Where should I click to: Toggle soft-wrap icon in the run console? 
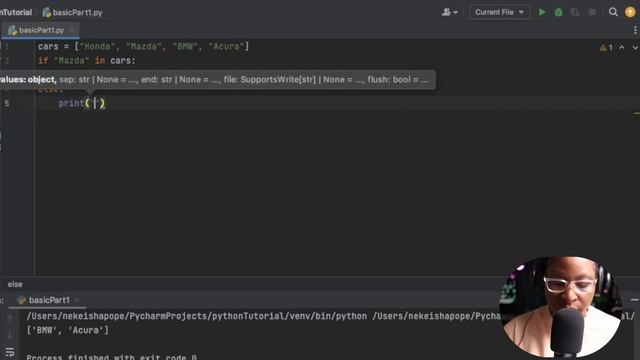point(10,351)
